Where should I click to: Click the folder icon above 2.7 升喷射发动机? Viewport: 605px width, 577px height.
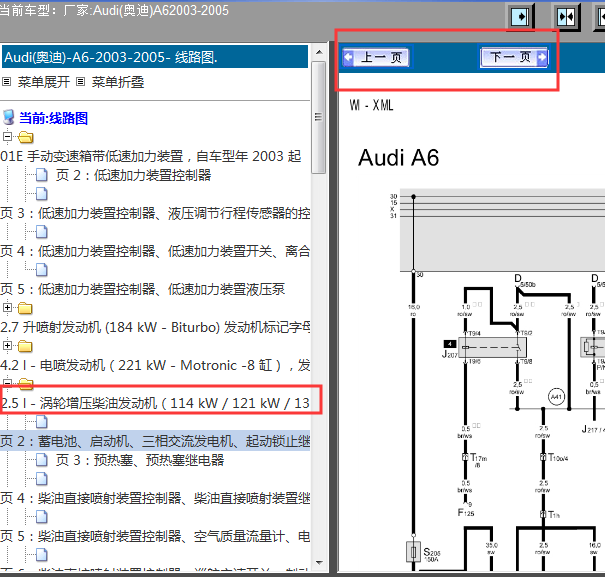tap(25, 308)
